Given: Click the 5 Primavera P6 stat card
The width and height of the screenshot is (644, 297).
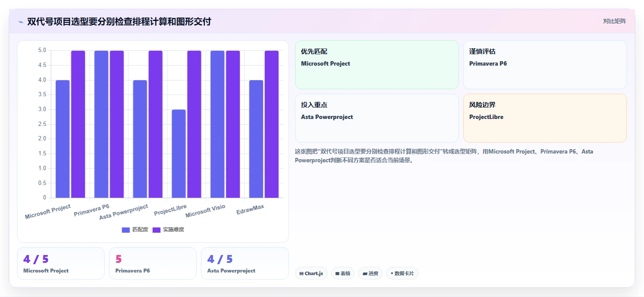Looking at the screenshot, I should point(153,263).
